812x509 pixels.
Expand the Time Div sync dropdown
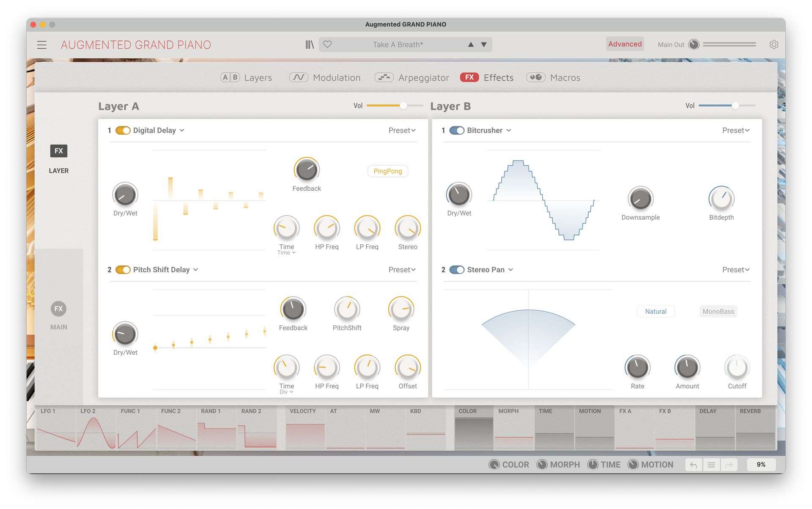click(x=286, y=392)
